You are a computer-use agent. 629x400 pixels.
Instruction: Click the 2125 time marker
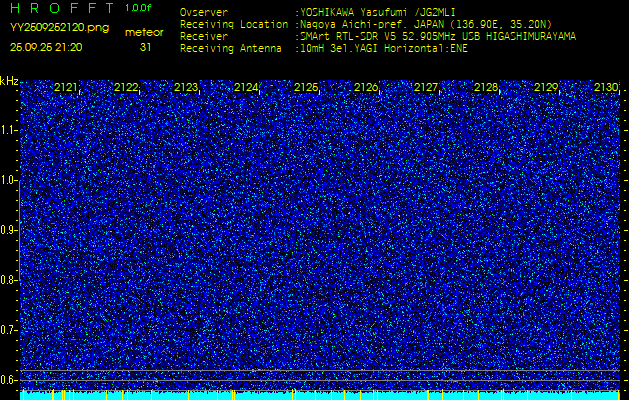click(306, 87)
